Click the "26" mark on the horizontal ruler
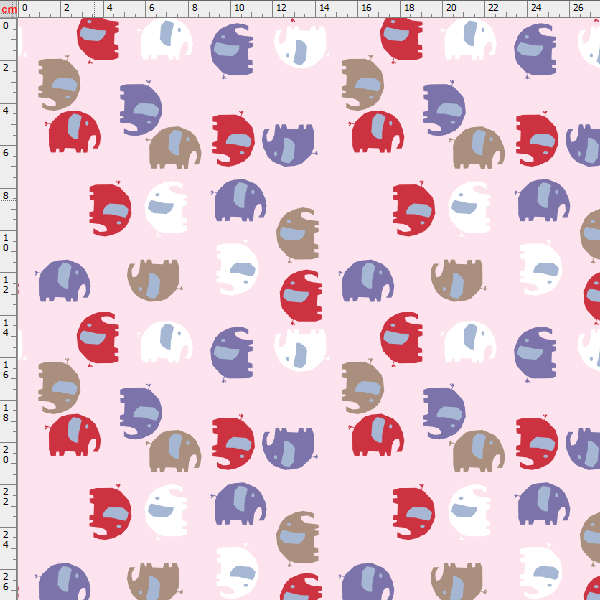 578,8
